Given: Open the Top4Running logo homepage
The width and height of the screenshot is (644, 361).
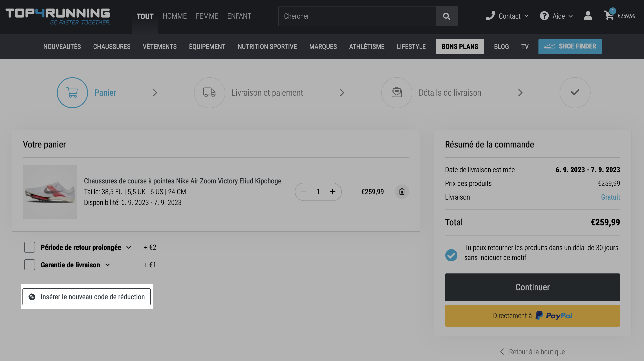Looking at the screenshot, I should click(x=58, y=16).
